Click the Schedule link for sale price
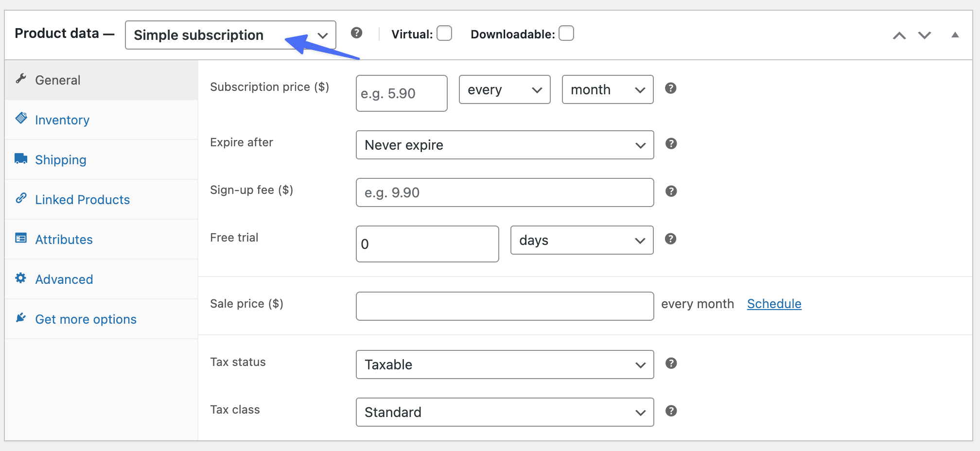This screenshot has height=451, width=980. 773,303
